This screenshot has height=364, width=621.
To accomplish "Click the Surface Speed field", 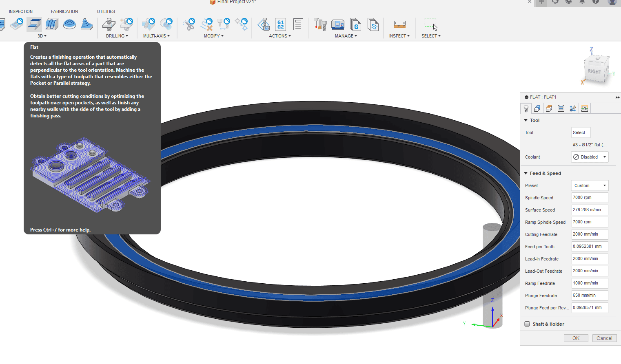I will coord(590,210).
